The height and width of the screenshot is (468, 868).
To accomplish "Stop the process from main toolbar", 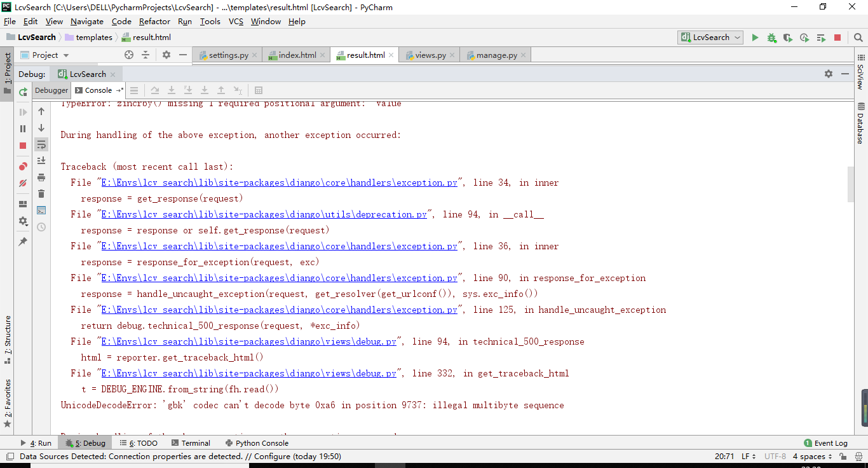I will [x=837, y=38].
